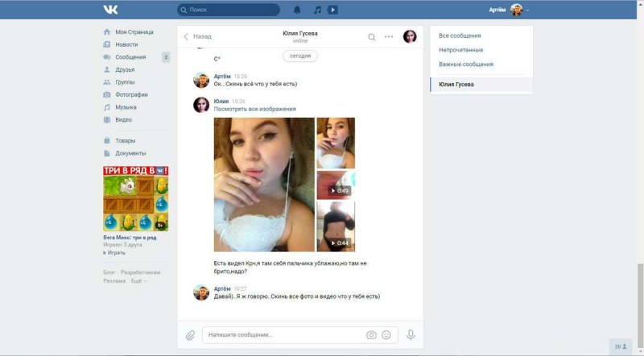Open the emoji picker smiley icon
This screenshot has height=356, width=644.
click(386, 334)
